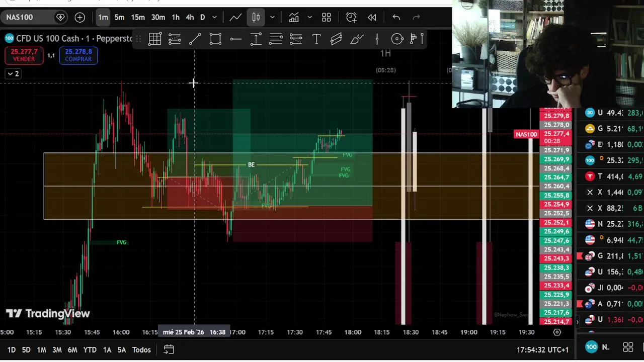Set date range to 3M

click(57, 350)
